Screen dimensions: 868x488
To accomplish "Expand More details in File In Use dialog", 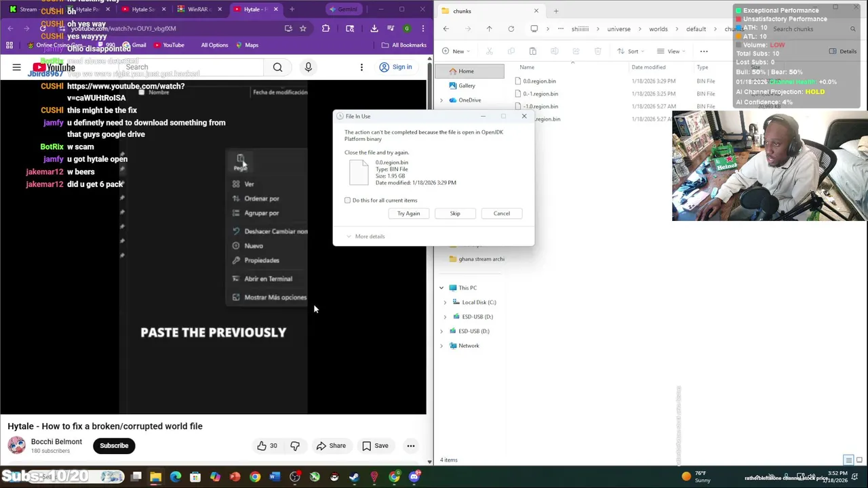I will (x=366, y=237).
